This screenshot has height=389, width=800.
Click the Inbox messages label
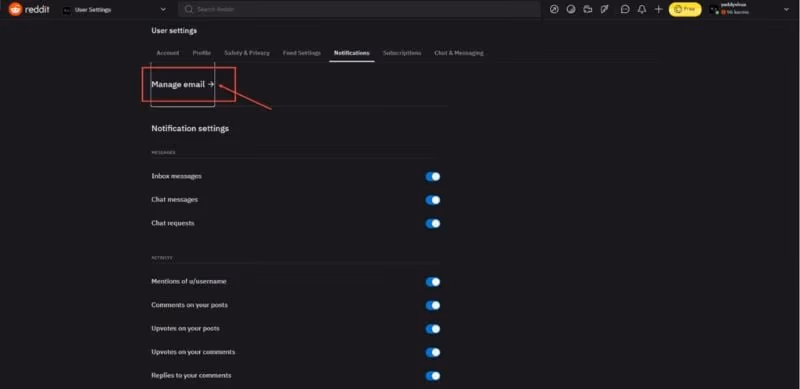pyautogui.click(x=177, y=176)
